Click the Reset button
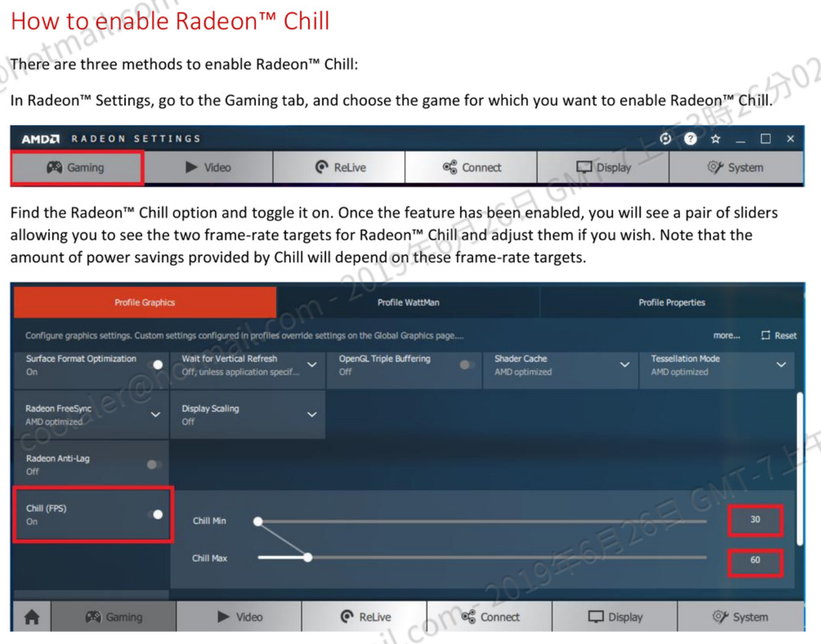This screenshot has height=644, width=821. point(779,335)
